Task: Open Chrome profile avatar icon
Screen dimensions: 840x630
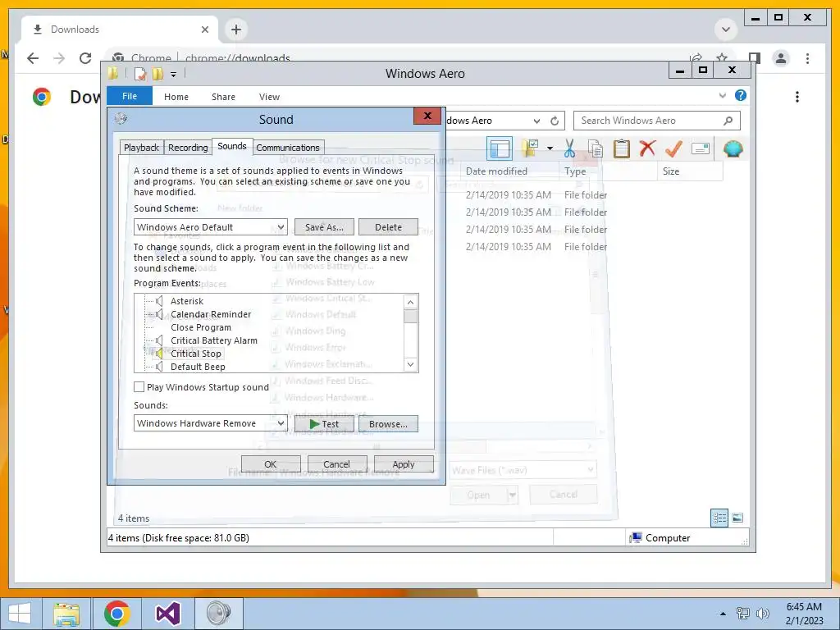Action: 781,58
